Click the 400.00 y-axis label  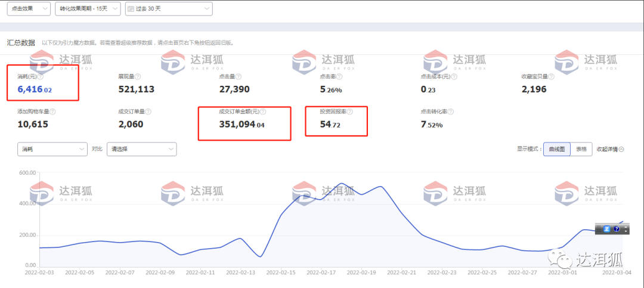[x=27, y=204]
